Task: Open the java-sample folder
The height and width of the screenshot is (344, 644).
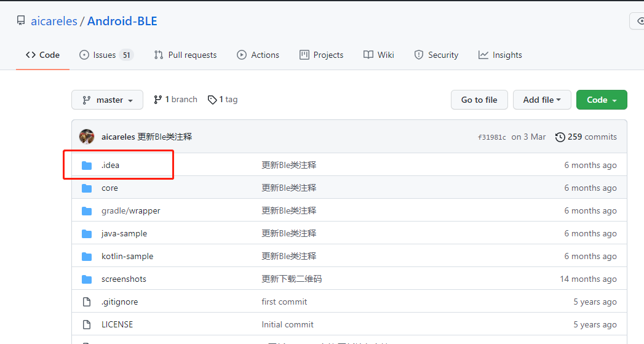Action: (x=124, y=233)
